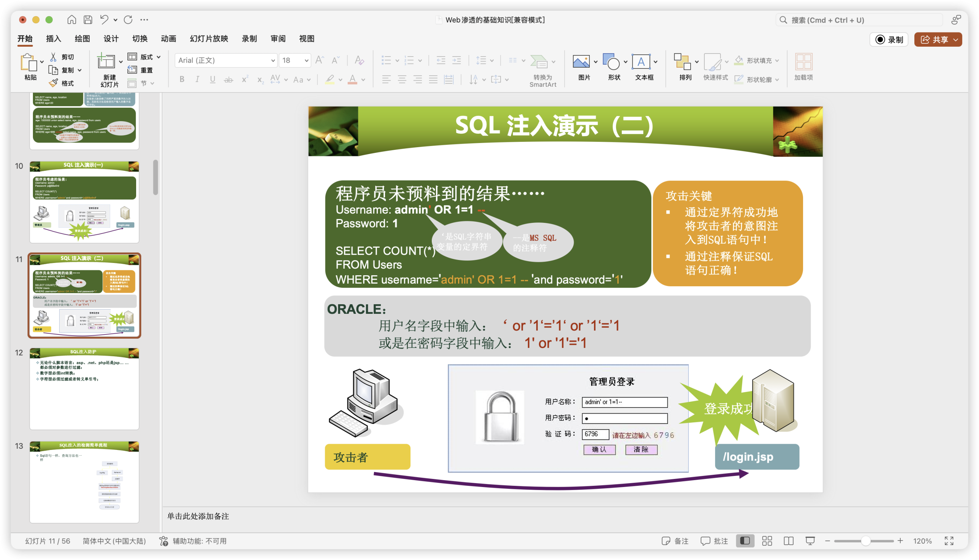The width and height of the screenshot is (979, 560).
Task: Select slide 12 thumbnail (SQL注入防护)
Action: point(84,388)
